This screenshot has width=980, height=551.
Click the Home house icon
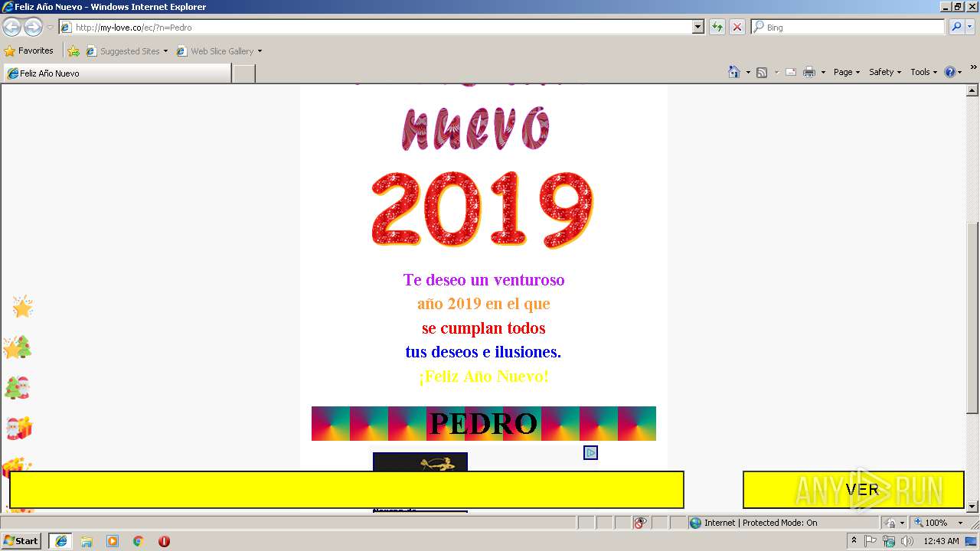[734, 72]
